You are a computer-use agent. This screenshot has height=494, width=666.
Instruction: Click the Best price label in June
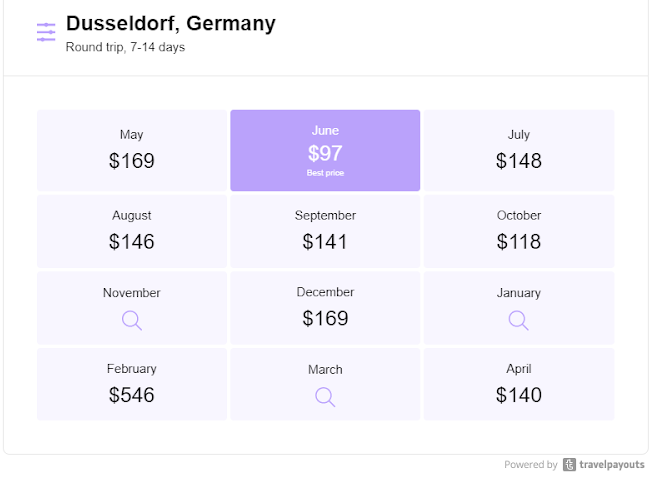(x=325, y=174)
